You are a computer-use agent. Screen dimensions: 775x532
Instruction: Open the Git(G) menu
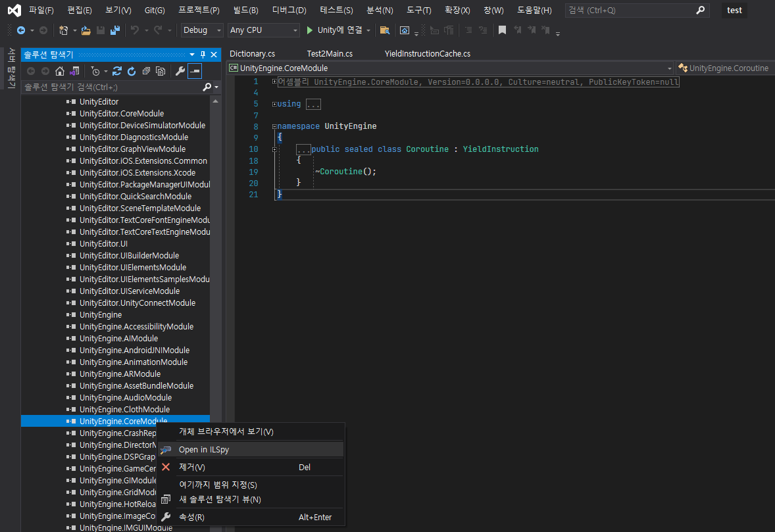pos(154,10)
